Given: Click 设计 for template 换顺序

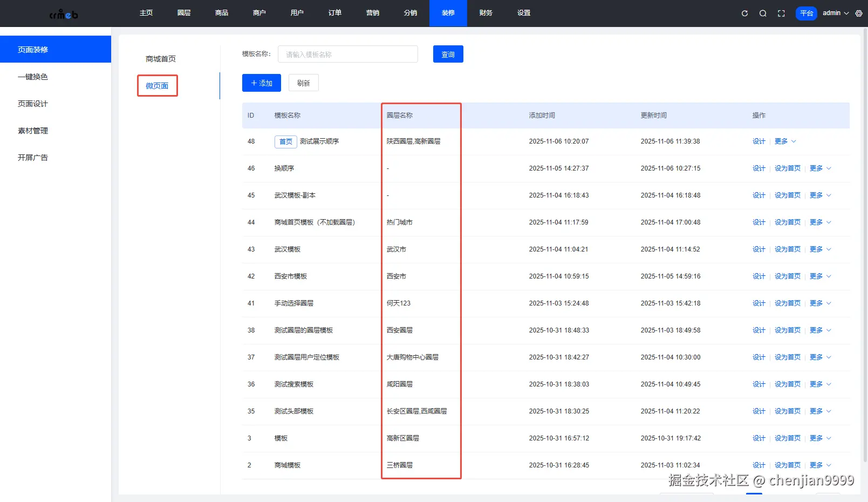Looking at the screenshot, I should 759,168.
